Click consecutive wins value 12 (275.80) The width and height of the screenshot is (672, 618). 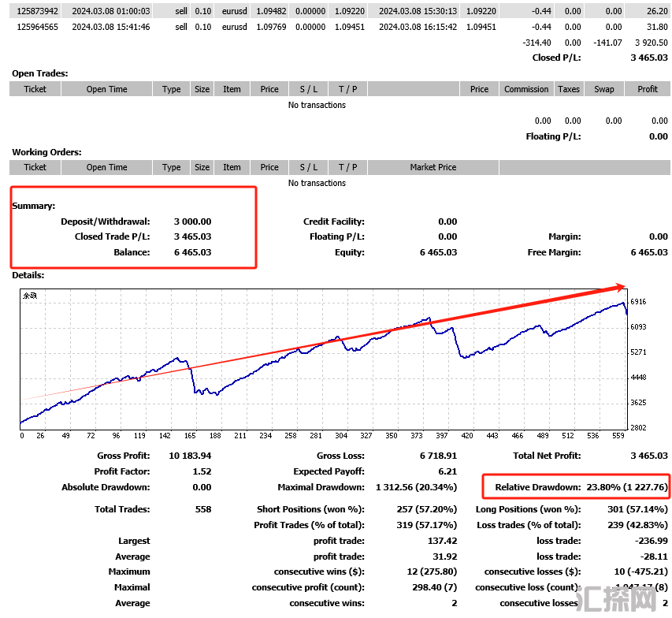[432, 572]
